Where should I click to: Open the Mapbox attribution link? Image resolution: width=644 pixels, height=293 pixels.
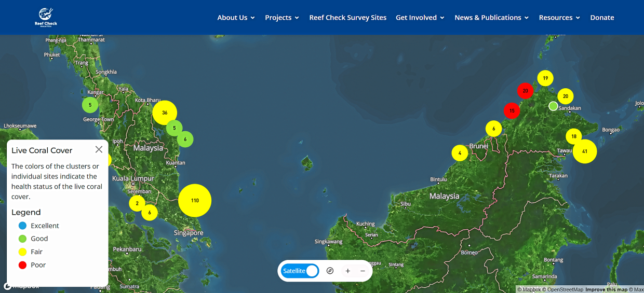(x=529, y=289)
